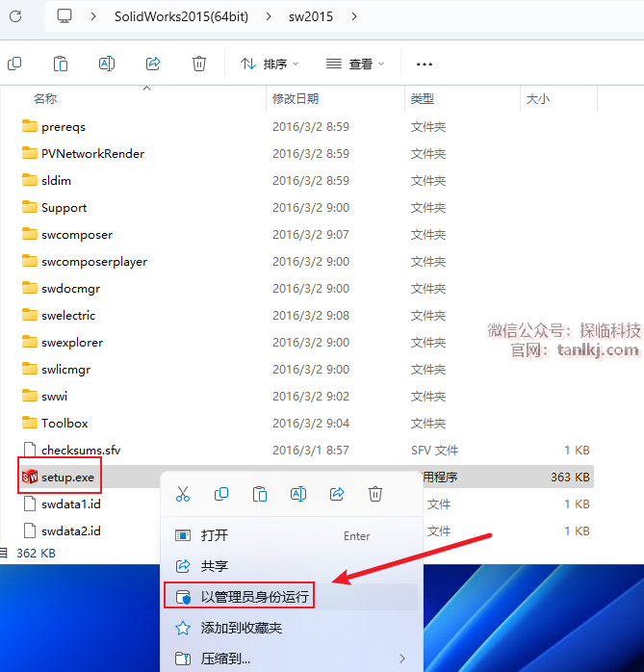The width and height of the screenshot is (644, 672).
Task: Expand chevron after SolidWorks2015(64bit) breadcrumb
Action: (x=269, y=16)
